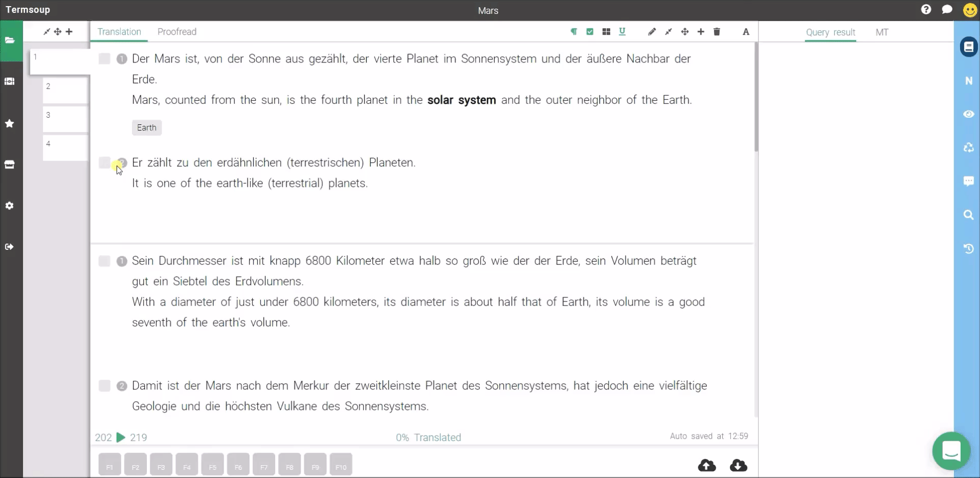
Task: Click the pencil edit icon in toolbar
Action: 652,32
